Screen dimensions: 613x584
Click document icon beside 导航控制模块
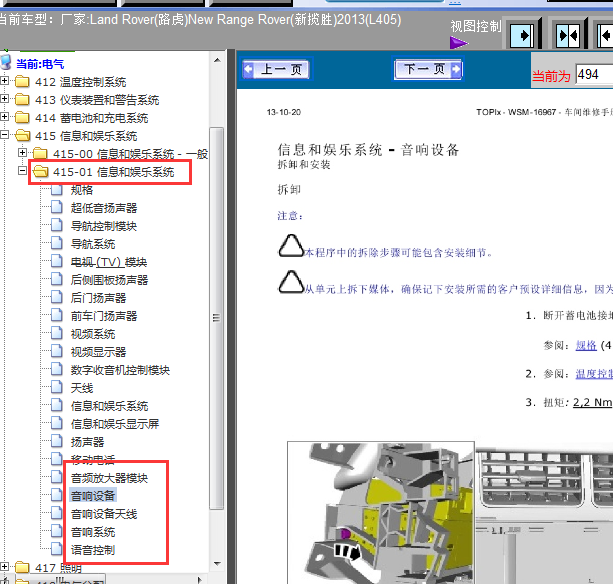coord(57,224)
